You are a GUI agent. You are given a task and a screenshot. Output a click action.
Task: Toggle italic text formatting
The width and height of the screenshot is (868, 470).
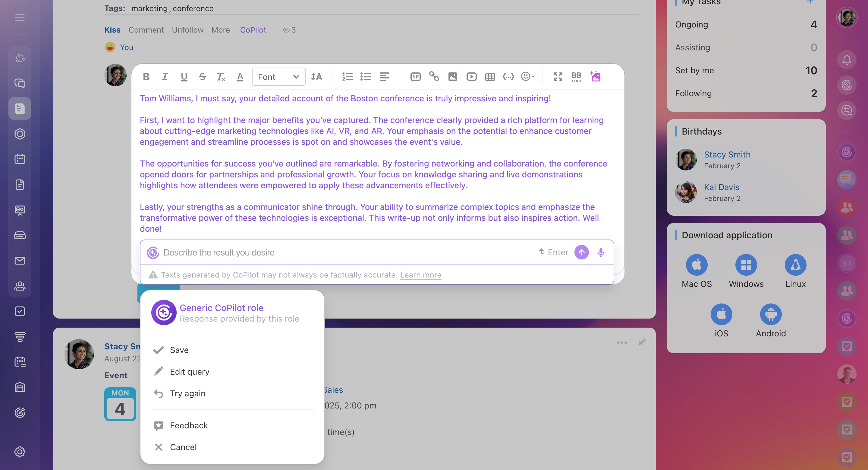[165, 77]
